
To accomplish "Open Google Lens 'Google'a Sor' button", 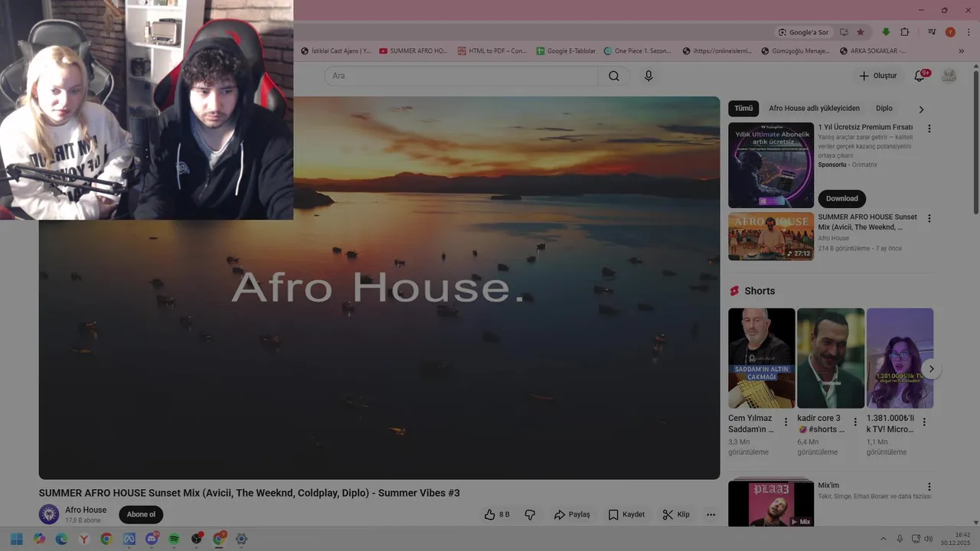I will point(803,32).
